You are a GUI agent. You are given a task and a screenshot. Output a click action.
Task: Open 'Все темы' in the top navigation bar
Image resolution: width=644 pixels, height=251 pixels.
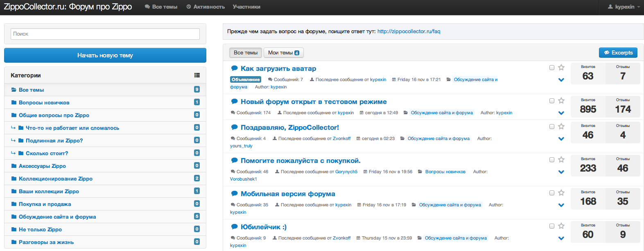(x=161, y=7)
